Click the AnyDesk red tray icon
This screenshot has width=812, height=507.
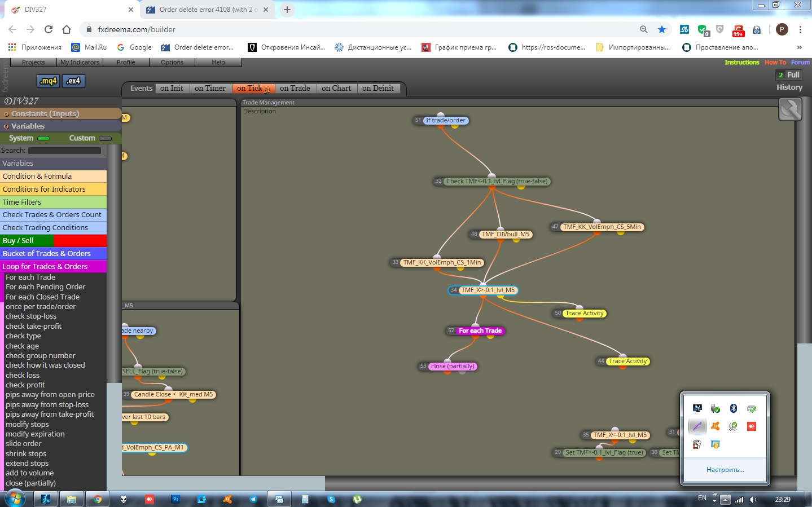(752, 426)
